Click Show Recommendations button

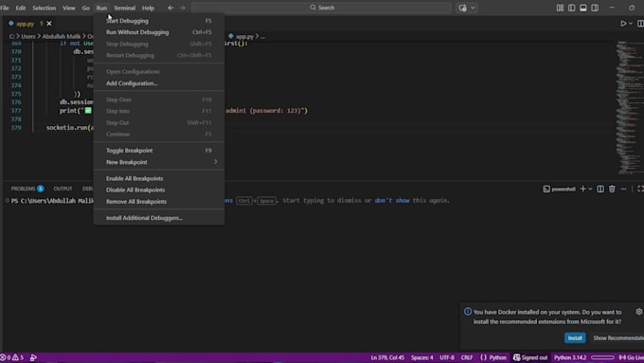pyautogui.click(x=618, y=338)
